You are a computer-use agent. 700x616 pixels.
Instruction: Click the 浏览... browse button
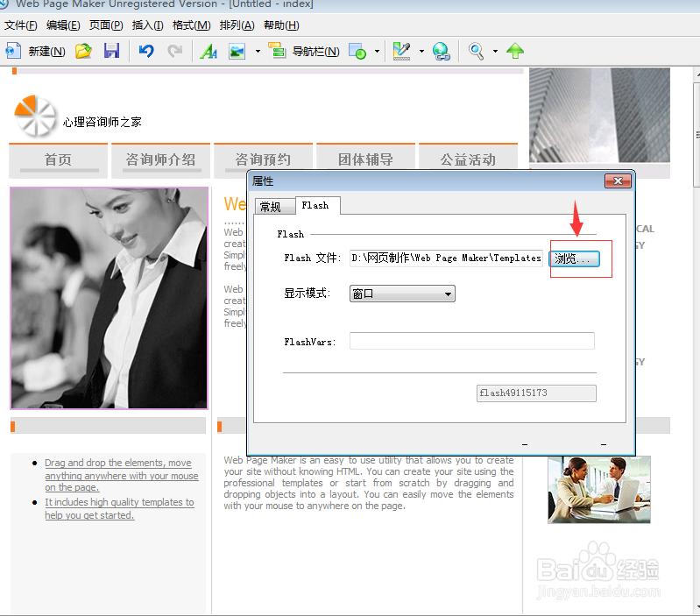click(x=574, y=258)
